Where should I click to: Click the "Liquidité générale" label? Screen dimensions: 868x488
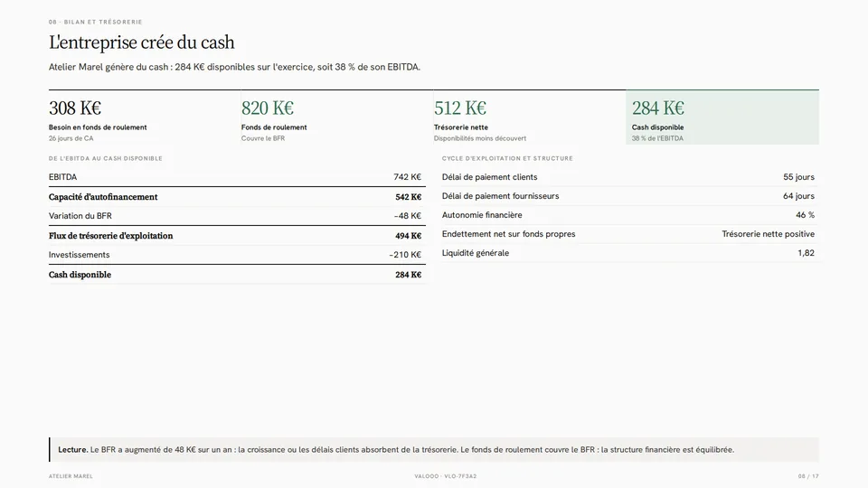pyautogui.click(x=476, y=253)
